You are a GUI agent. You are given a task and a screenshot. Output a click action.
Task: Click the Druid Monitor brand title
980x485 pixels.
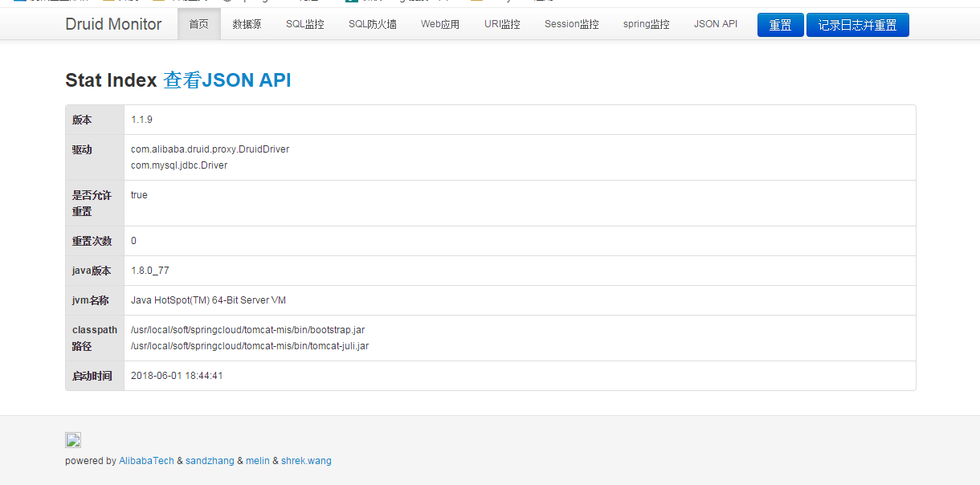point(113,24)
